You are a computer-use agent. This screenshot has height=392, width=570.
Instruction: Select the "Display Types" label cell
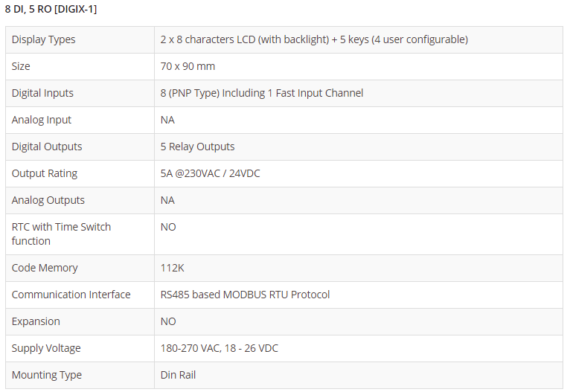[x=43, y=39]
